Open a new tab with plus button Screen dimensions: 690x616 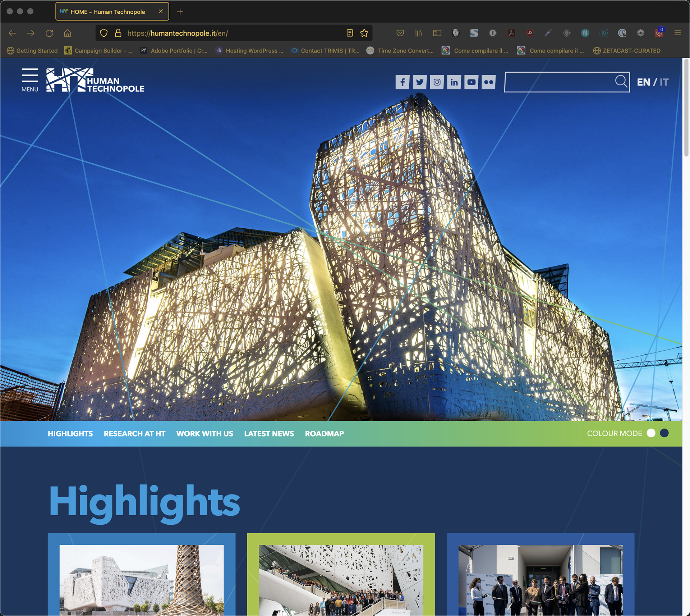tap(180, 12)
